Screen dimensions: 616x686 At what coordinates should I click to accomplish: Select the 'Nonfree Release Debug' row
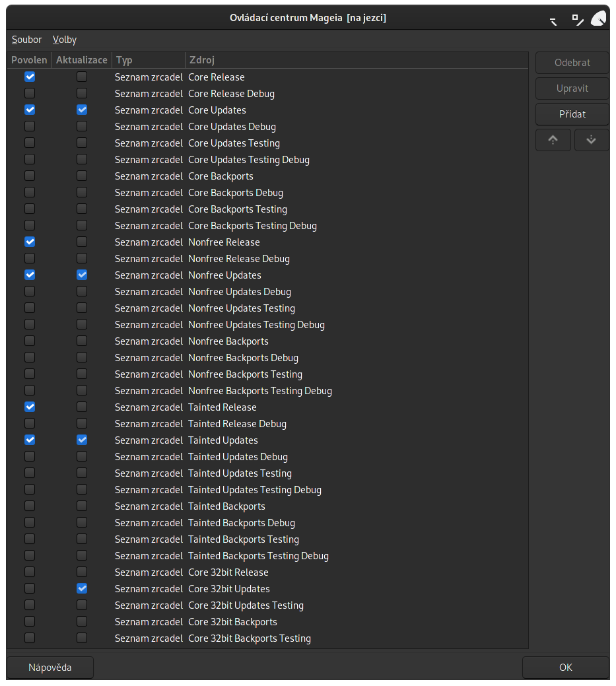pyautogui.click(x=268, y=259)
